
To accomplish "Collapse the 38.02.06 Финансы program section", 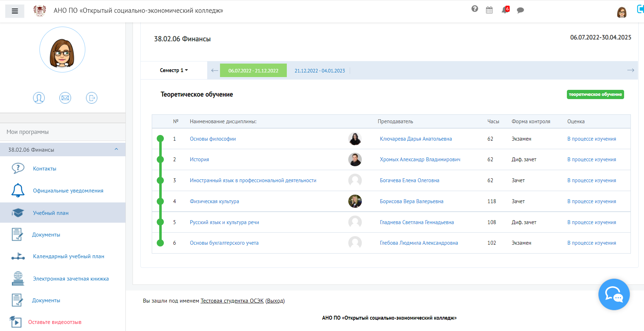I will (116, 150).
